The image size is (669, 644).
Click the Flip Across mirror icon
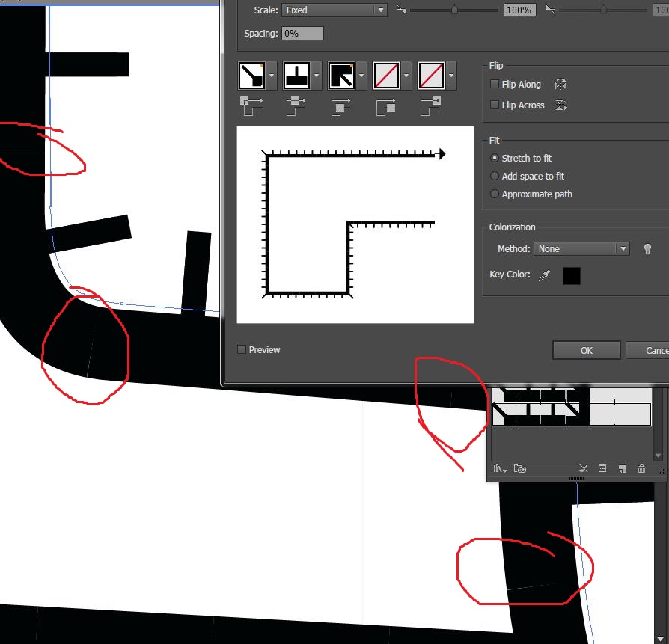(560, 105)
